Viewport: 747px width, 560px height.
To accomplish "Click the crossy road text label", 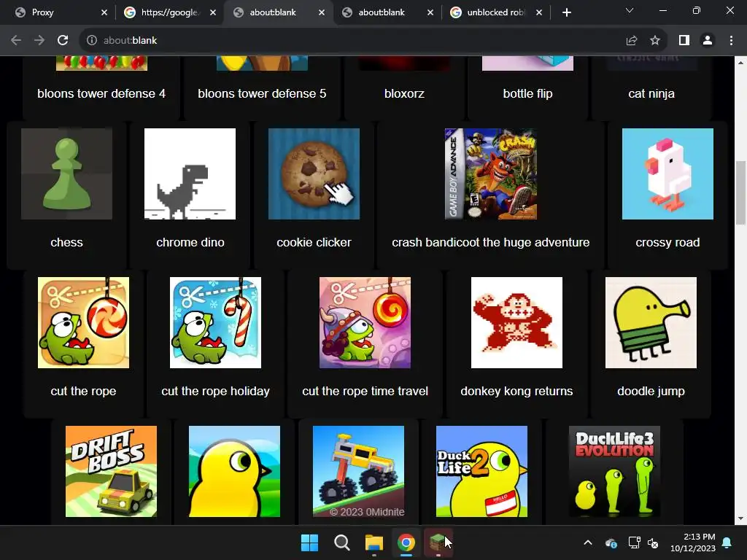I will tap(667, 242).
